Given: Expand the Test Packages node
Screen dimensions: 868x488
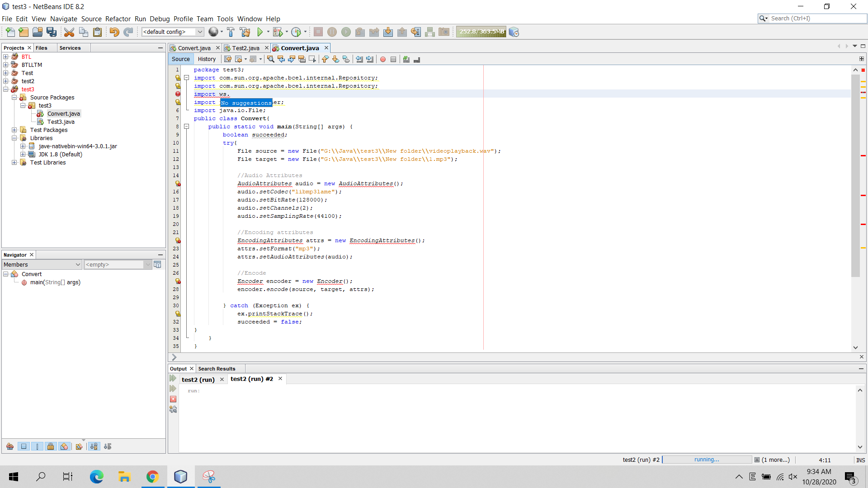Looking at the screenshot, I should pos(14,130).
